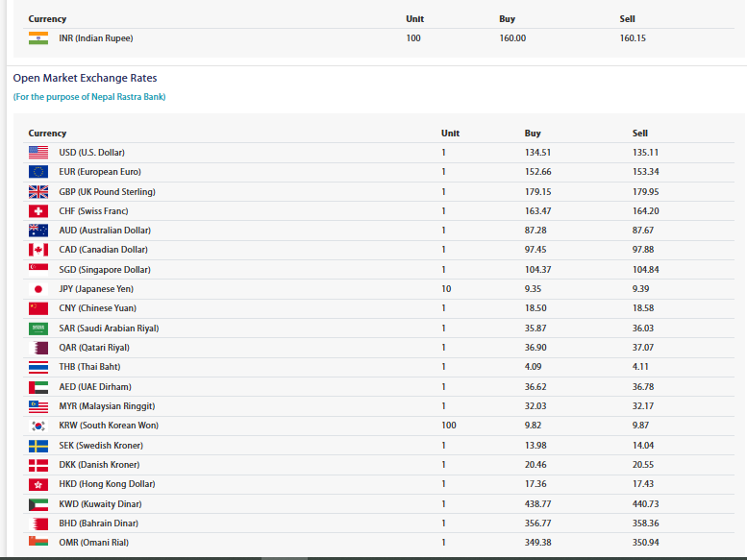Click the Indian flag icon beside INR
Image resolution: width=747 pixels, height=560 pixels.
pyautogui.click(x=38, y=38)
